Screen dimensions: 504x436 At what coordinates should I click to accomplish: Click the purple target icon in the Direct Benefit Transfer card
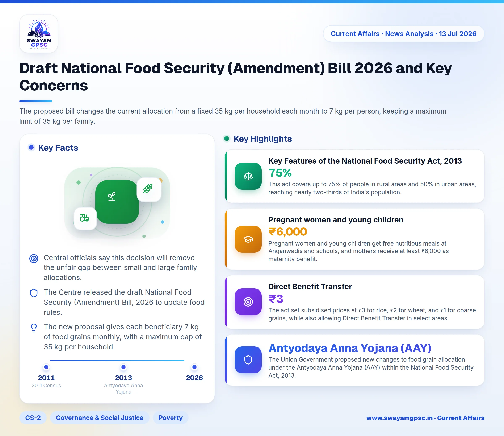pyautogui.click(x=248, y=302)
